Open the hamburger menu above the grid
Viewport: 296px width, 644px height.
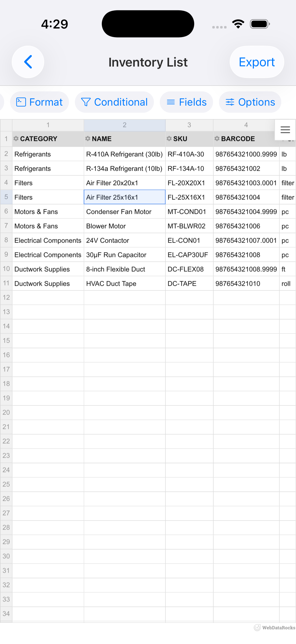click(285, 130)
